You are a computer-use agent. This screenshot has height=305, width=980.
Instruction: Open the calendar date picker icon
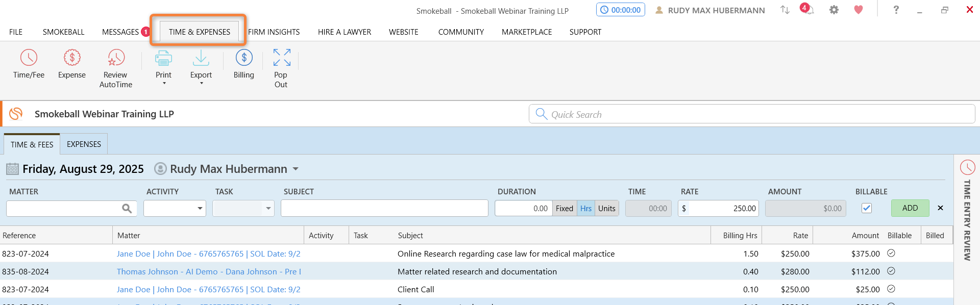(13, 169)
